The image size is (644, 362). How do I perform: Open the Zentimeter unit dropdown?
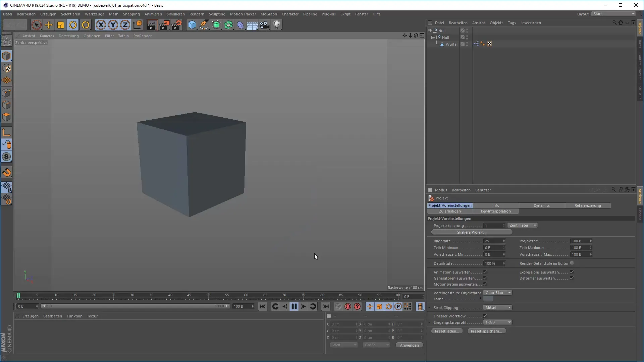[x=523, y=225]
